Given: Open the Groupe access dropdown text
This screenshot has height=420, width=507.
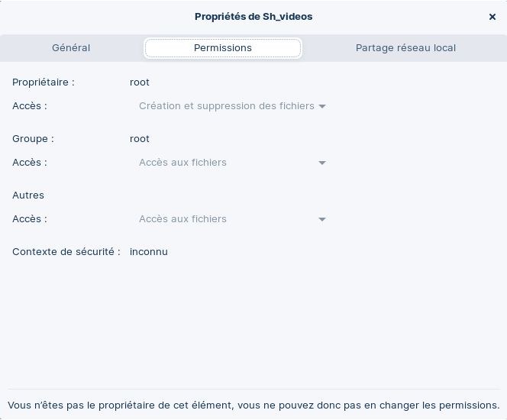Looking at the screenshot, I should pyautogui.click(x=182, y=163).
